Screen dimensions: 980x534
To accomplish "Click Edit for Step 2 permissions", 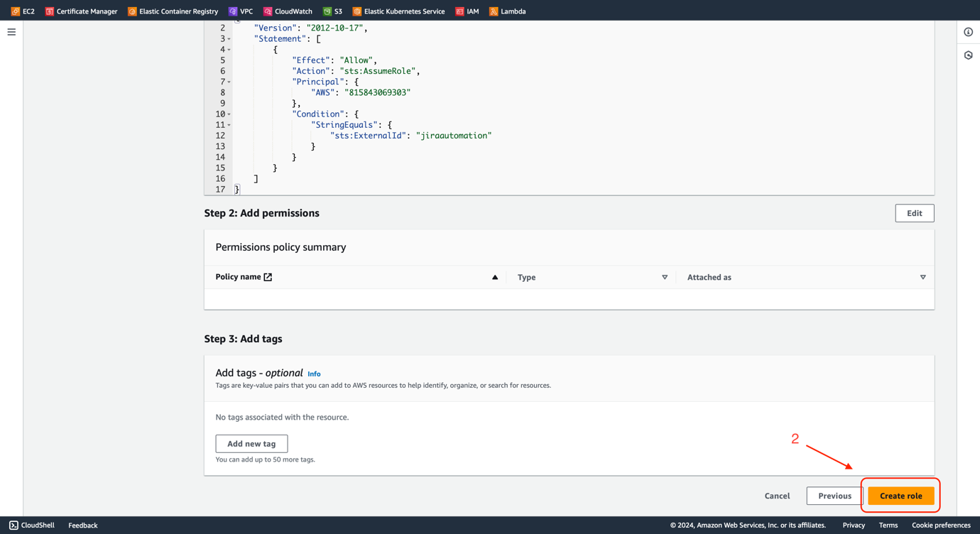I will (915, 213).
